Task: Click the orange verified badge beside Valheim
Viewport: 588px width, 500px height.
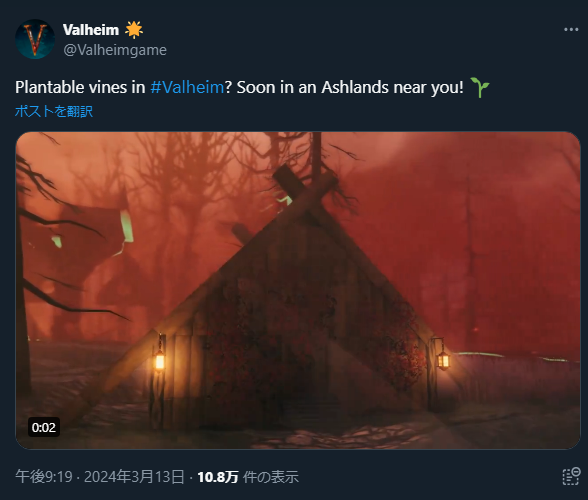Action: [x=134, y=30]
